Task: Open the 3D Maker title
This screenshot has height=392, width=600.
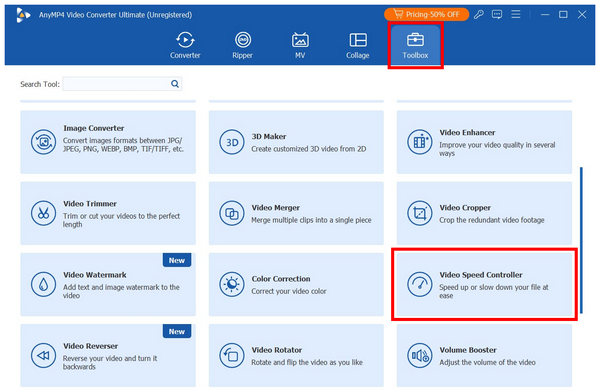Action: [269, 137]
